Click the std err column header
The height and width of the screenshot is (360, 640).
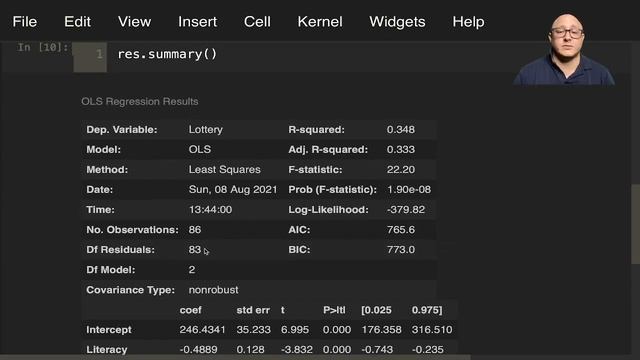(x=253, y=310)
